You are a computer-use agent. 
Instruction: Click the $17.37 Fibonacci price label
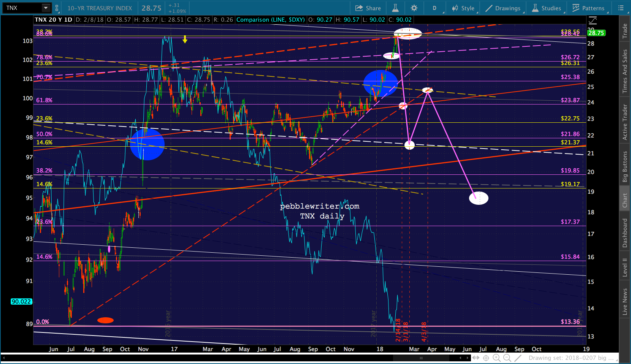click(x=570, y=222)
